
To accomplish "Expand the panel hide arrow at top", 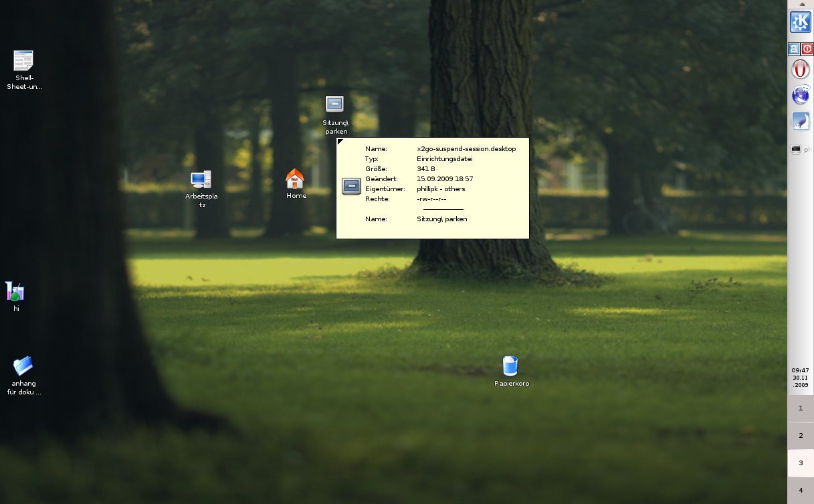I will (801, 3).
